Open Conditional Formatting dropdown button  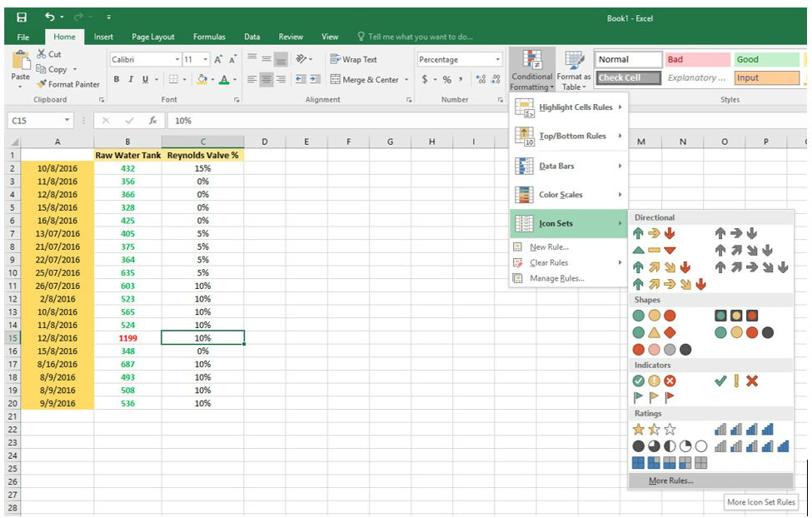(532, 70)
